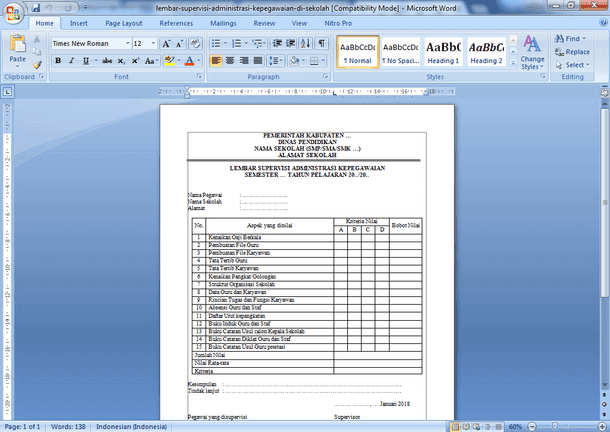Open the Insert tab

(79, 23)
